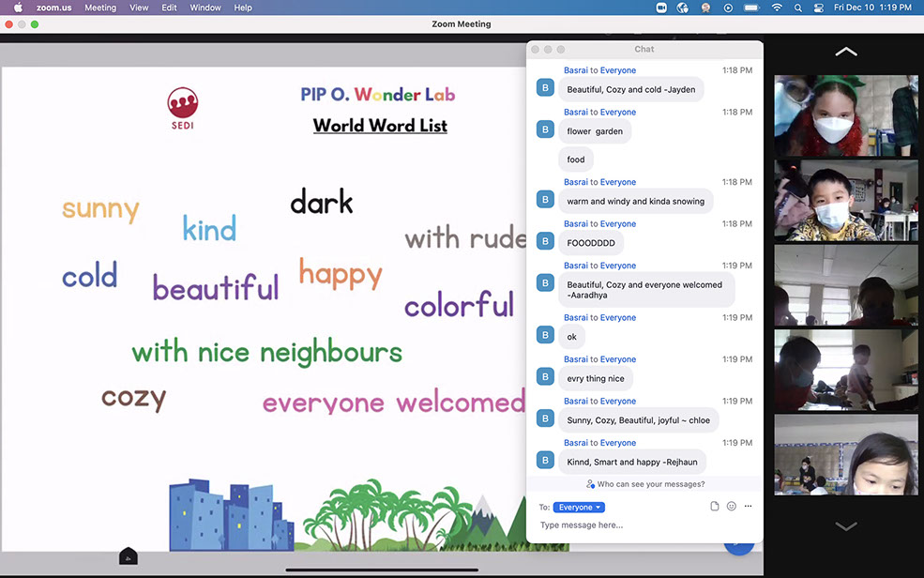Open the Window menu
Viewport: 924px width, 578px height.
coord(205,8)
